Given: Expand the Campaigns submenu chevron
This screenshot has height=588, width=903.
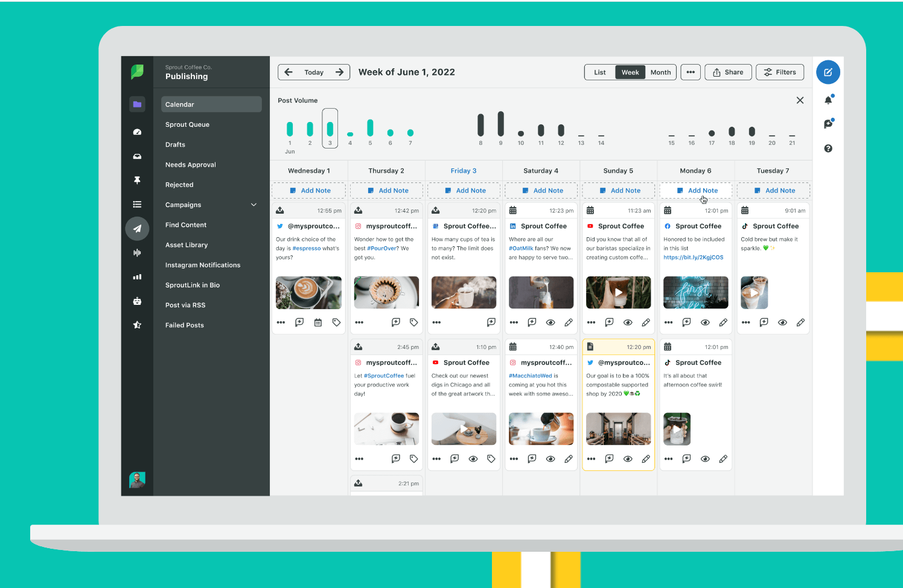Looking at the screenshot, I should click(x=254, y=205).
